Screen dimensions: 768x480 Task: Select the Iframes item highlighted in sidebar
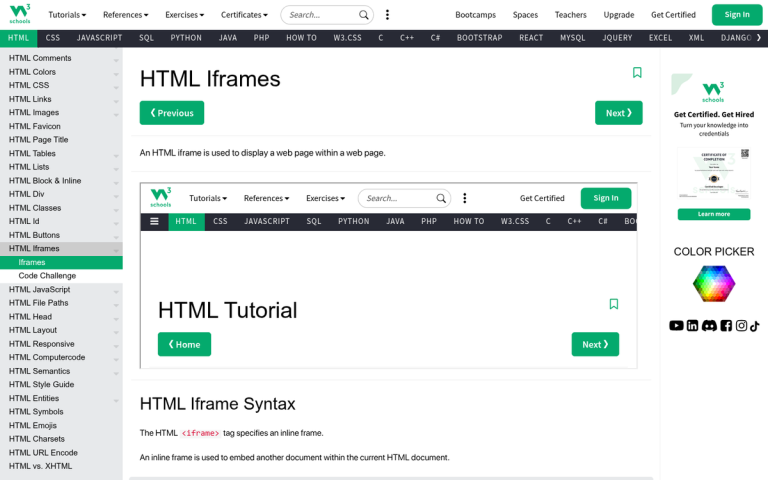pyautogui.click(x=61, y=263)
